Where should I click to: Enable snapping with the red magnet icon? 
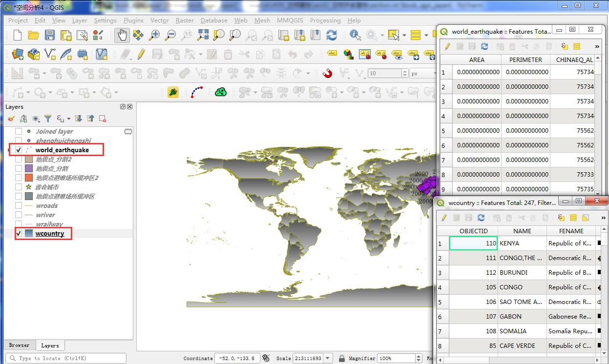click(x=327, y=73)
